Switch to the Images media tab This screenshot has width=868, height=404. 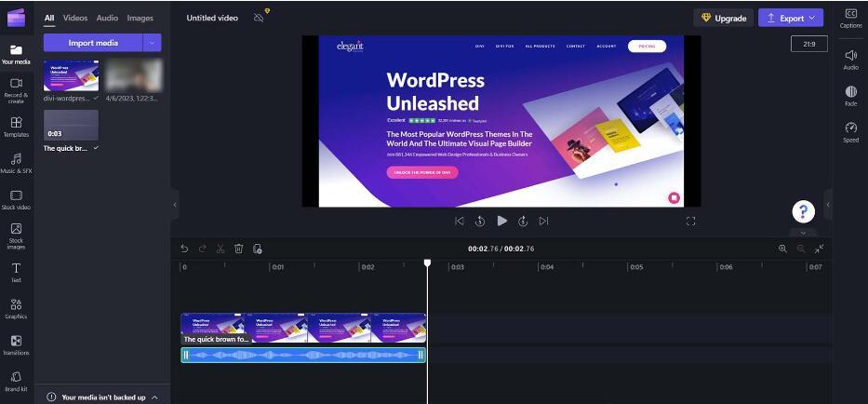pyautogui.click(x=140, y=18)
